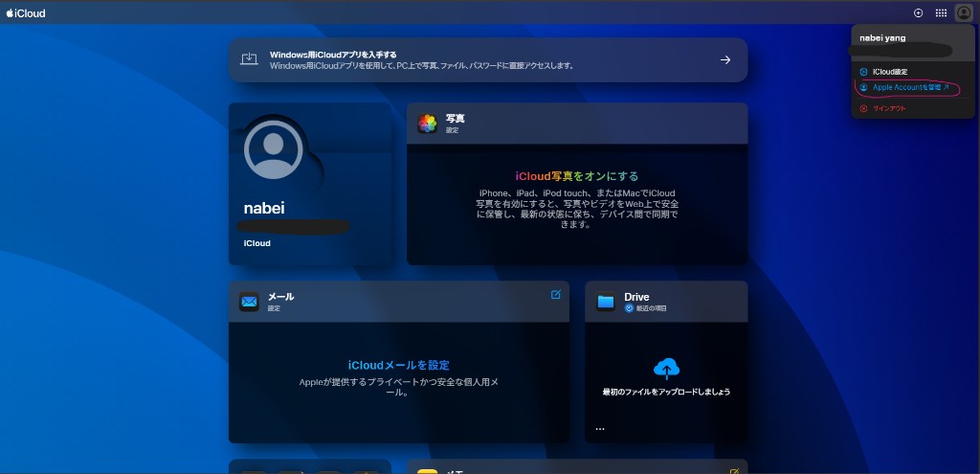Click the 写真 tile title
Screen dimensions: 980x474
[455, 118]
